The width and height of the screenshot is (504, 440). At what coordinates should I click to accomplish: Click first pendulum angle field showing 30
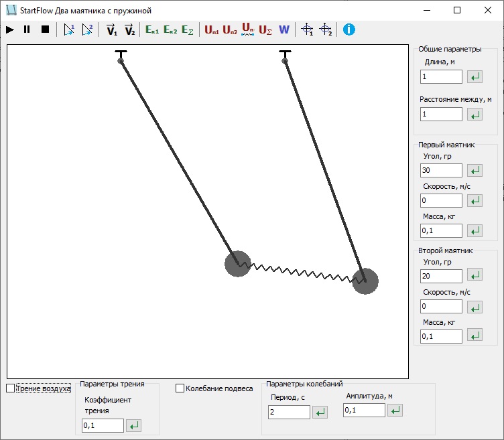point(441,170)
